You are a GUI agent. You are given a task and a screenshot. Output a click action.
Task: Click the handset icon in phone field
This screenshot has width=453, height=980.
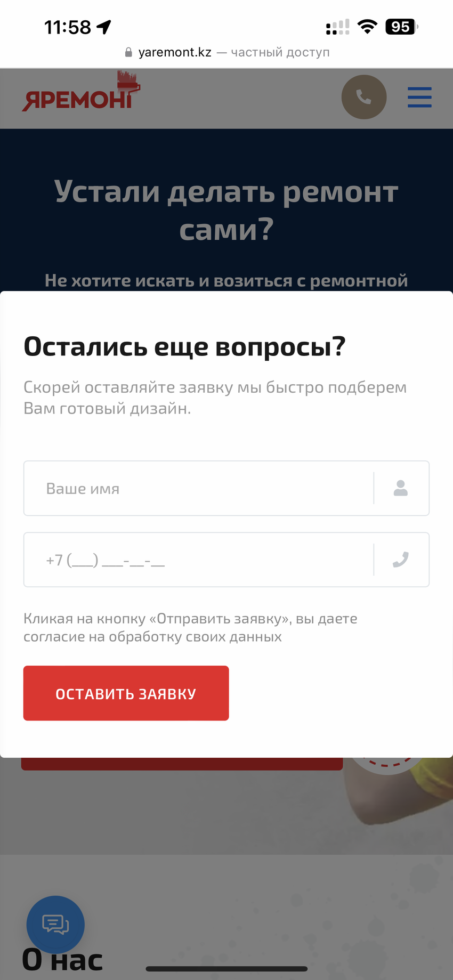(401, 560)
